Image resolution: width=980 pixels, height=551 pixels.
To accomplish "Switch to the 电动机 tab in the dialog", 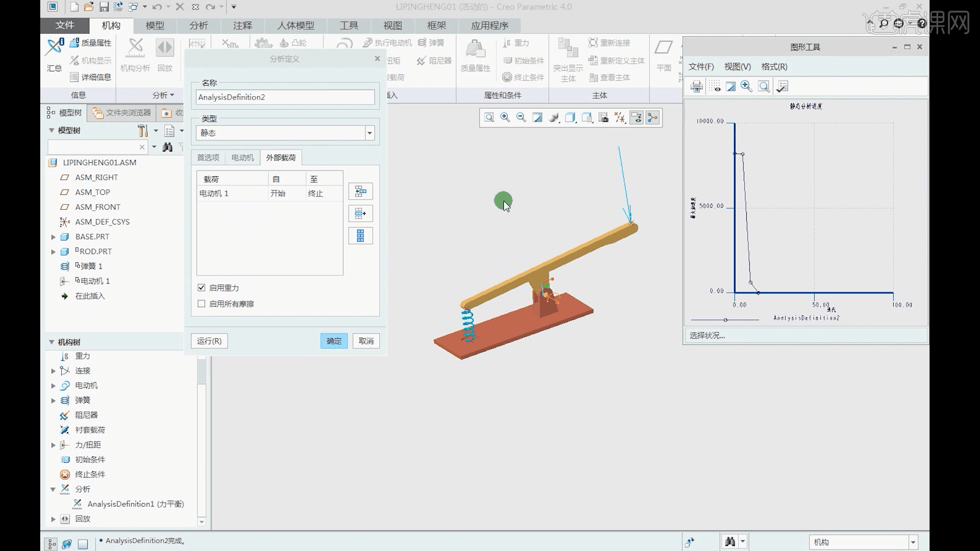I will click(242, 158).
